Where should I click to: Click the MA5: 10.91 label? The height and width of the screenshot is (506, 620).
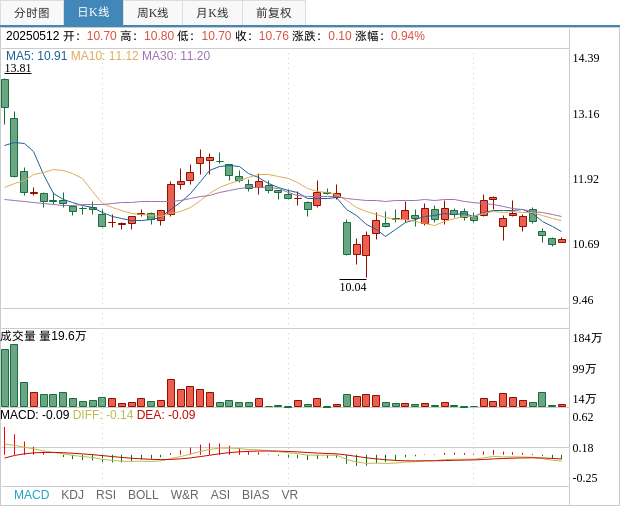[x=36, y=56]
